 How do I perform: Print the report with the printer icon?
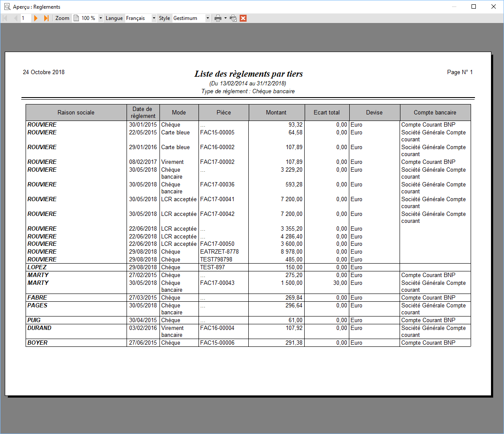point(218,18)
